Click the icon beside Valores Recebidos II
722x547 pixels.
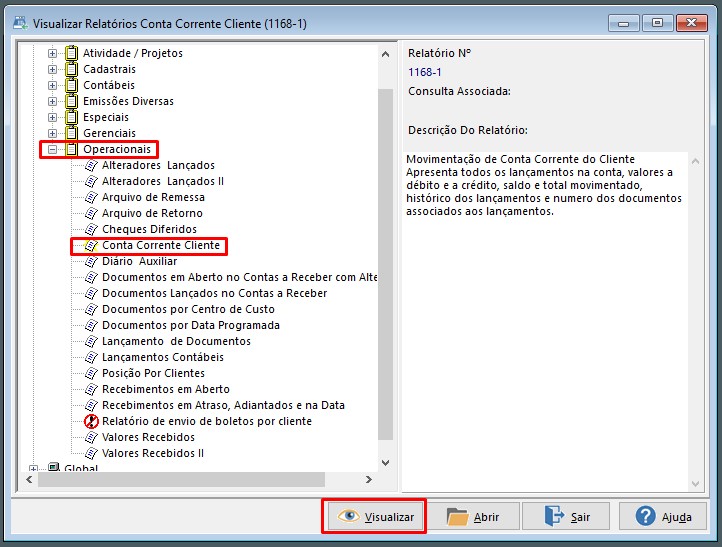92,453
